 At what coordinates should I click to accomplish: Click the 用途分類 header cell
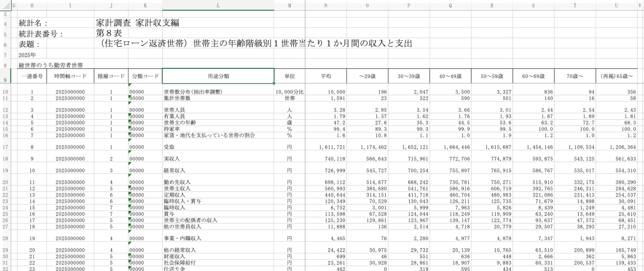pos(218,76)
